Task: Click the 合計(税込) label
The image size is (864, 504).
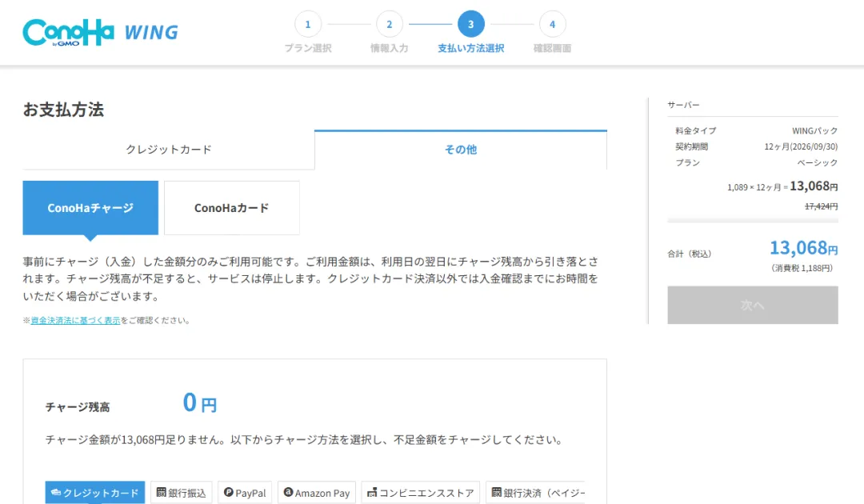Action: [690, 254]
